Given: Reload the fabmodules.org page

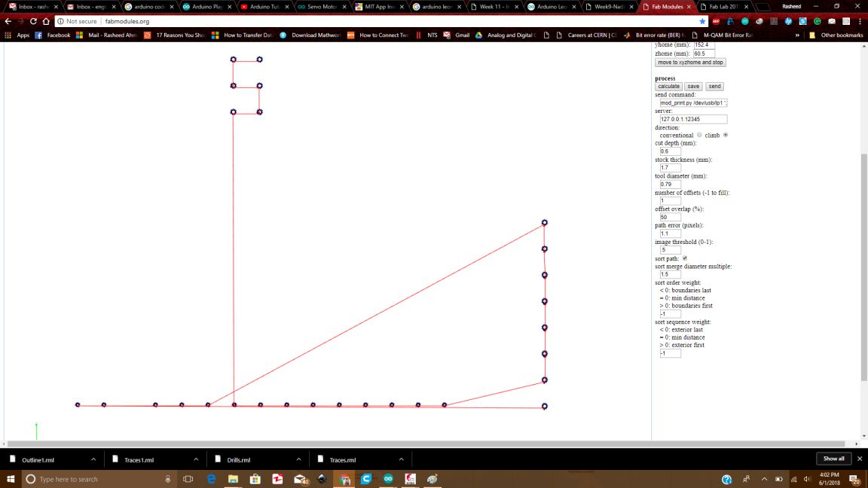Looking at the screenshot, I should click(x=33, y=21).
